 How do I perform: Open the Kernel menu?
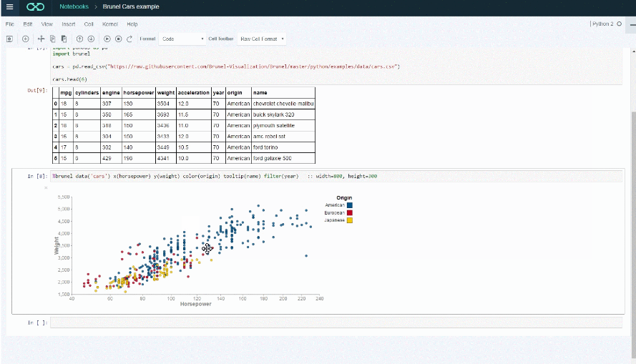(x=110, y=24)
